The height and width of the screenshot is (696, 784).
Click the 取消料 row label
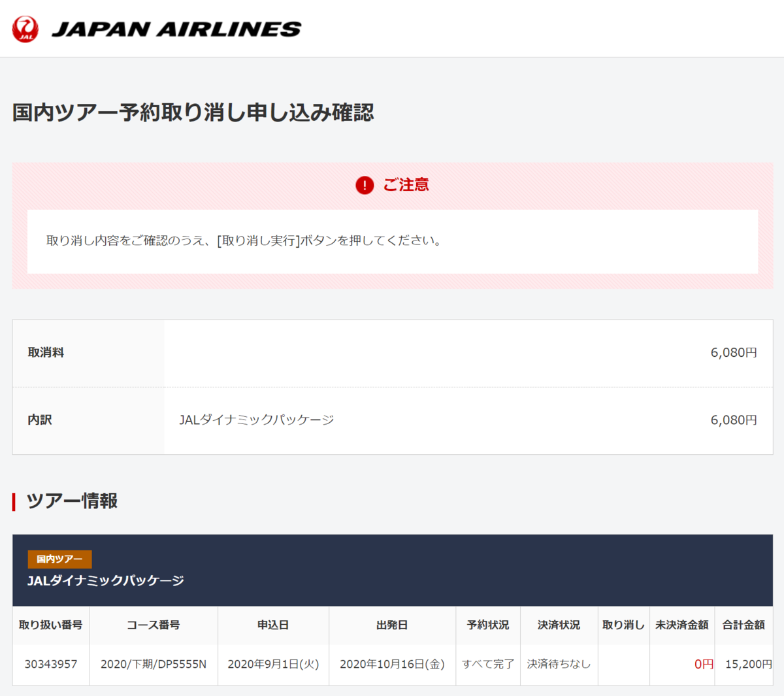46,352
